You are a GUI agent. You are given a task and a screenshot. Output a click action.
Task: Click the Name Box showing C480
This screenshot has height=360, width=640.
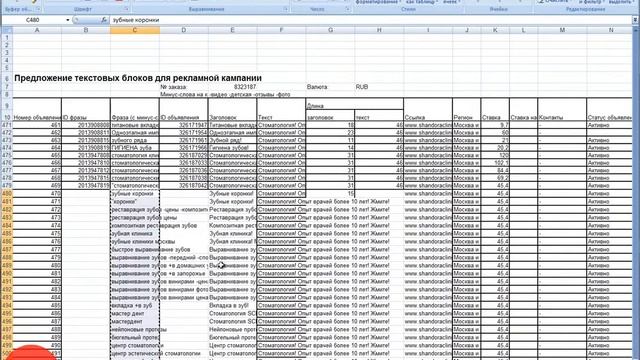coord(33,20)
